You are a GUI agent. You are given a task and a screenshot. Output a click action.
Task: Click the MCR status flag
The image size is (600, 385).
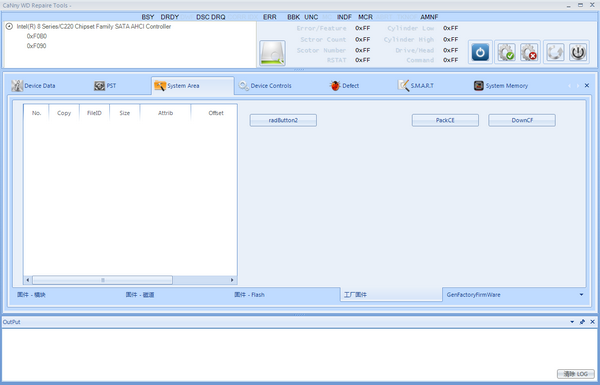click(365, 17)
